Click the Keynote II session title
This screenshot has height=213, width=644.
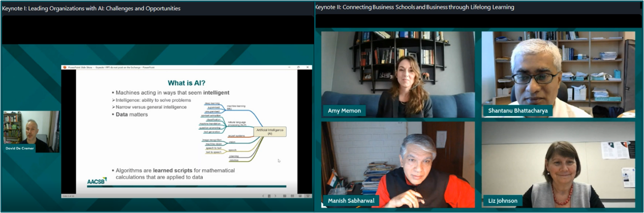click(x=414, y=7)
